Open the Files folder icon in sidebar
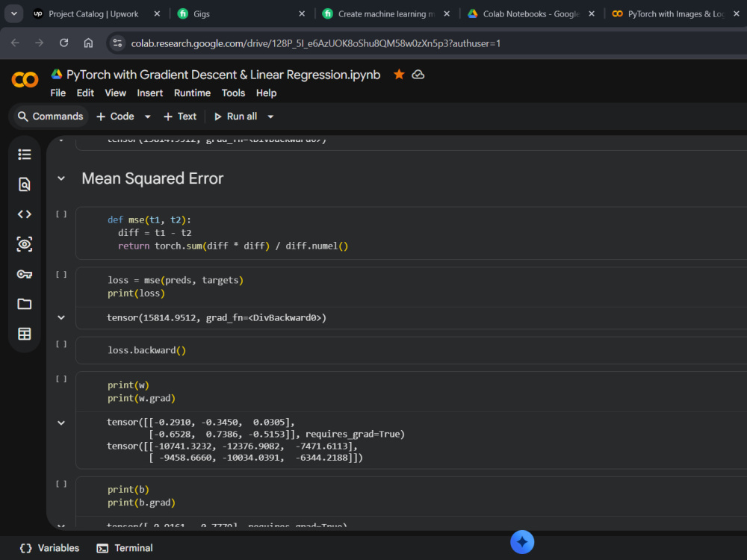The height and width of the screenshot is (560, 747). [25, 304]
